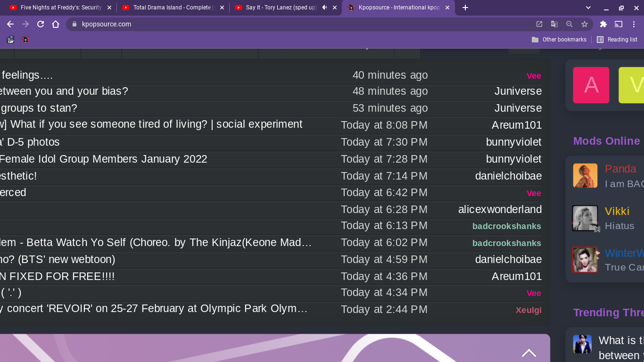Open the FIXED FOR FREE thread
Viewport: 644px width, 362px height.
(57, 276)
